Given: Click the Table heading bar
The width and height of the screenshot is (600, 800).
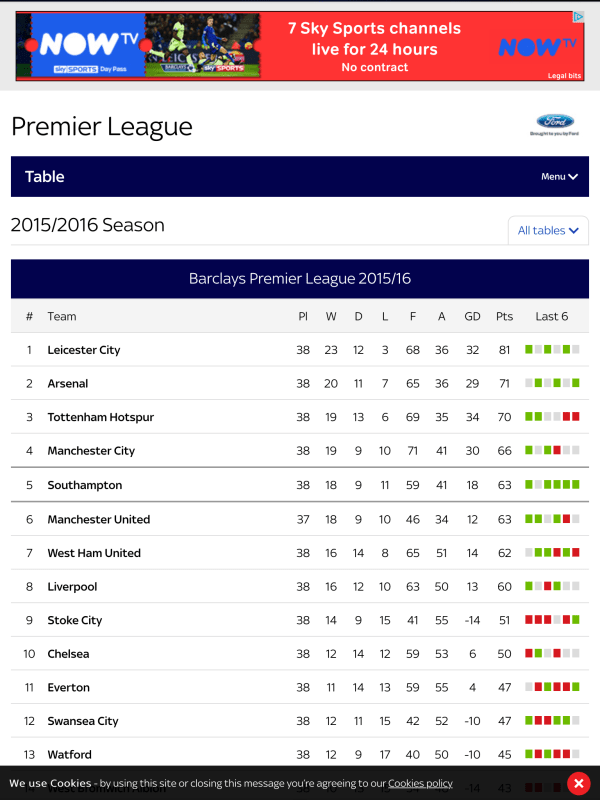Looking at the screenshot, I should tap(250, 177).
